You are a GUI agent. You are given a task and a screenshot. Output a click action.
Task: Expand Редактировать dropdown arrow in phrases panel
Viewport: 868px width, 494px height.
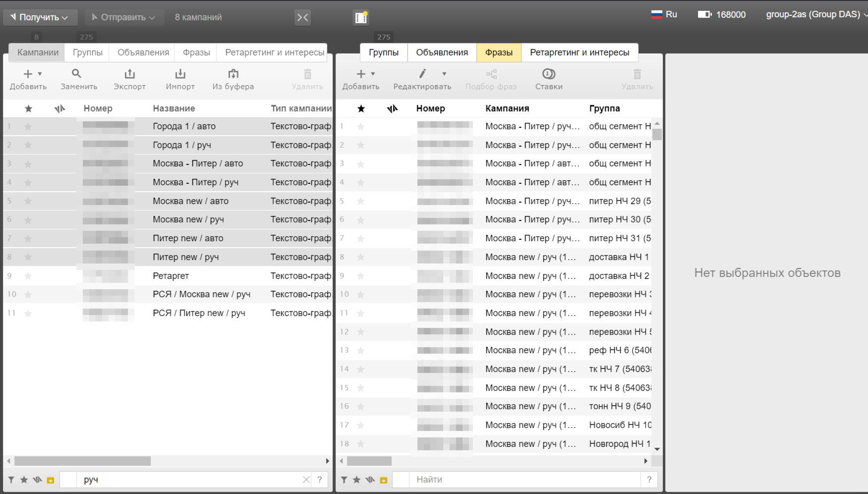pyautogui.click(x=444, y=74)
